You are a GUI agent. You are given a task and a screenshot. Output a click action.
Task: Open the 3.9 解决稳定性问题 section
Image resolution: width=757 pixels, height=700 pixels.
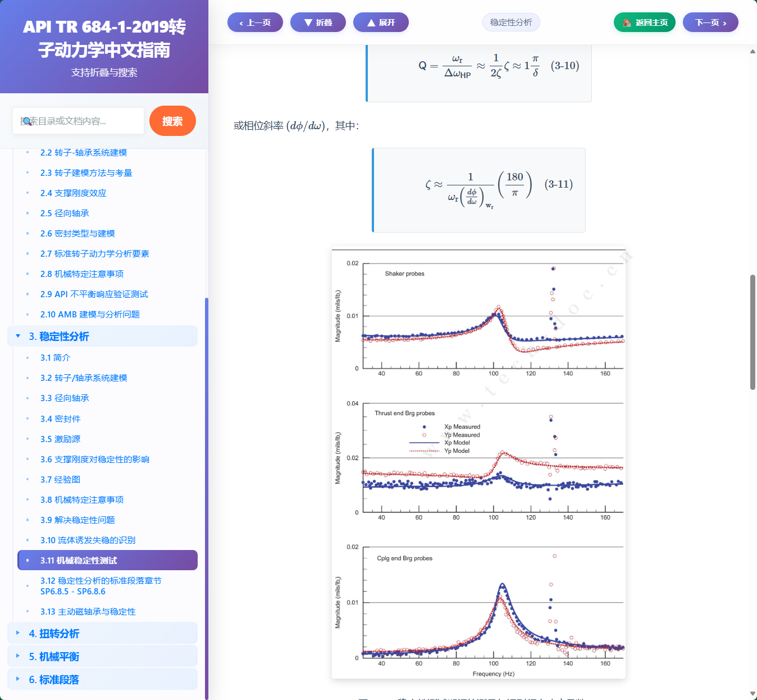click(77, 520)
